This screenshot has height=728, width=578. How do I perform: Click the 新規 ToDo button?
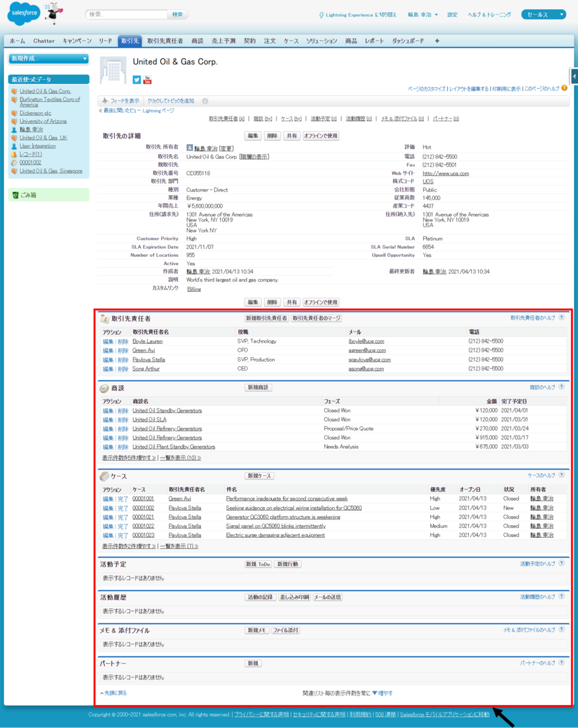(x=258, y=564)
